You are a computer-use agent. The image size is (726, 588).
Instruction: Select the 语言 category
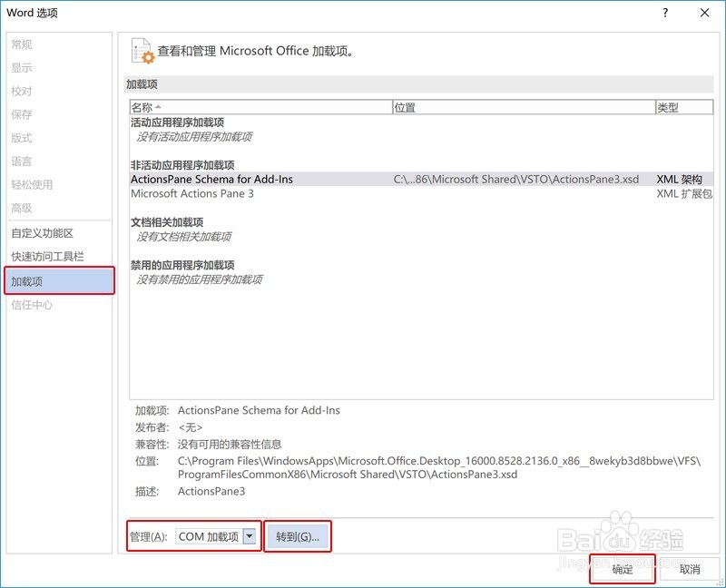click(x=22, y=162)
